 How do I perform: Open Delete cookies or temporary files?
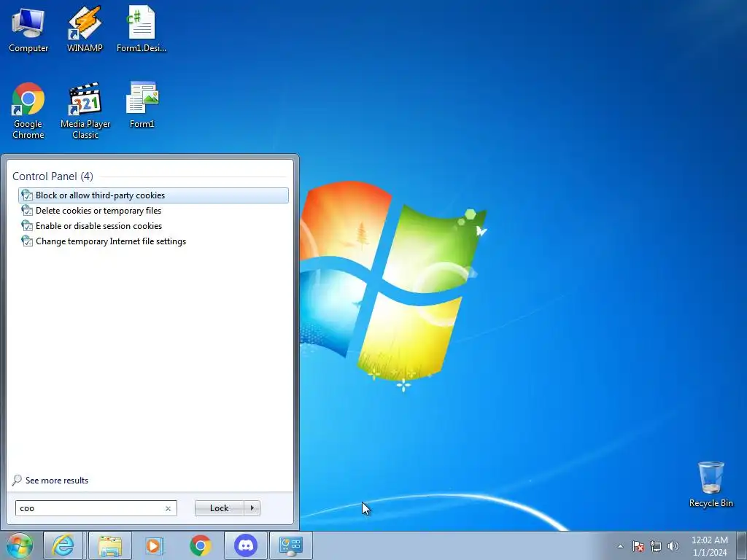coord(153,211)
